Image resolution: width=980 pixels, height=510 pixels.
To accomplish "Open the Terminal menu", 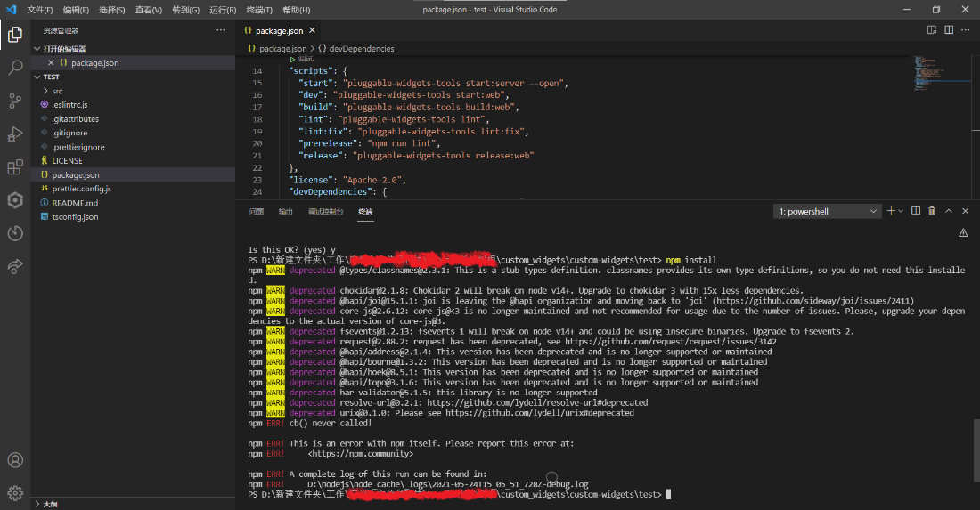I will [259, 10].
